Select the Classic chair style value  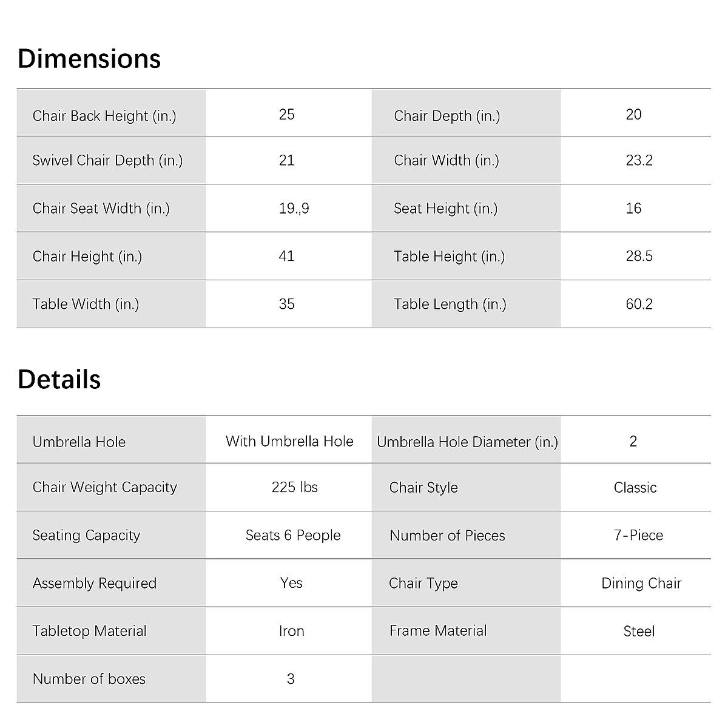pyautogui.click(x=635, y=487)
